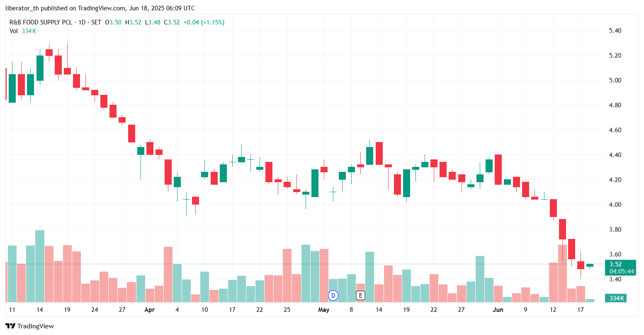This screenshot has width=644, height=335.
Task: Click the 334K volume axis label
Action: pos(615,298)
